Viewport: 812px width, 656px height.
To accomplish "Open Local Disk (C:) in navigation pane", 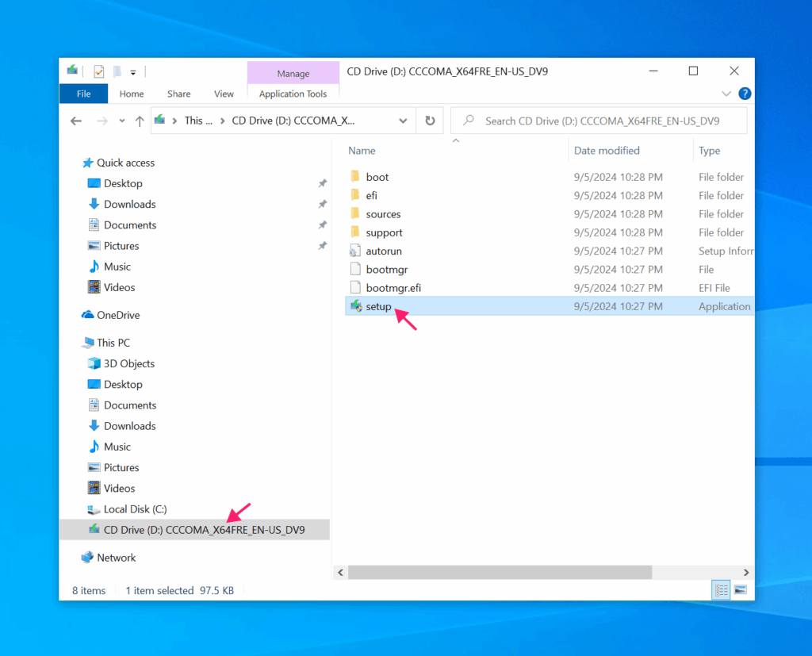I will tap(135, 509).
